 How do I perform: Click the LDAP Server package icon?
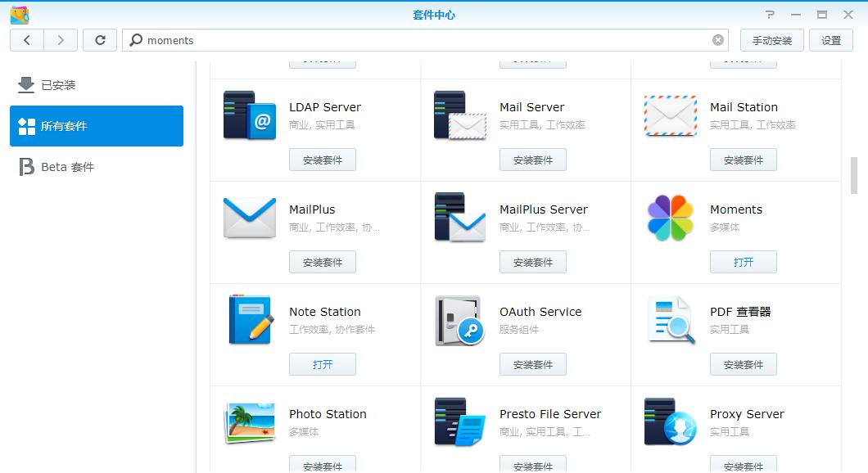[250, 115]
